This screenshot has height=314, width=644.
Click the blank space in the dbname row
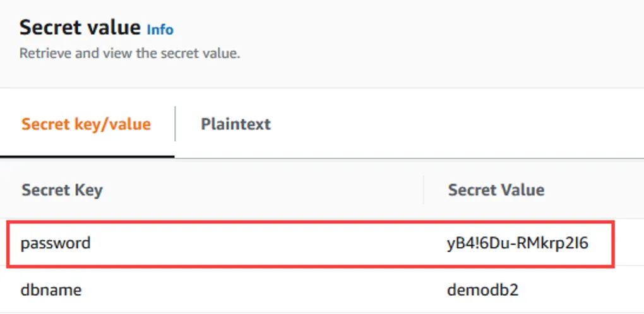(x=265, y=290)
